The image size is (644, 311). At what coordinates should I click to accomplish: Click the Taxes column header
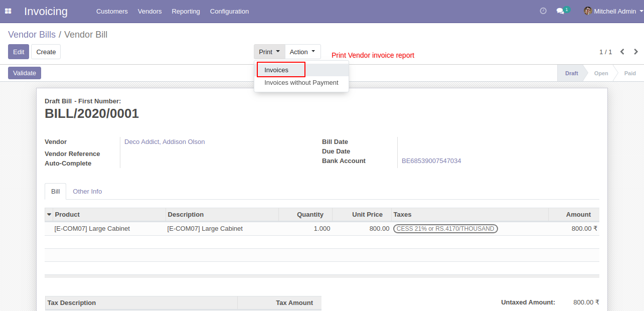470,214
